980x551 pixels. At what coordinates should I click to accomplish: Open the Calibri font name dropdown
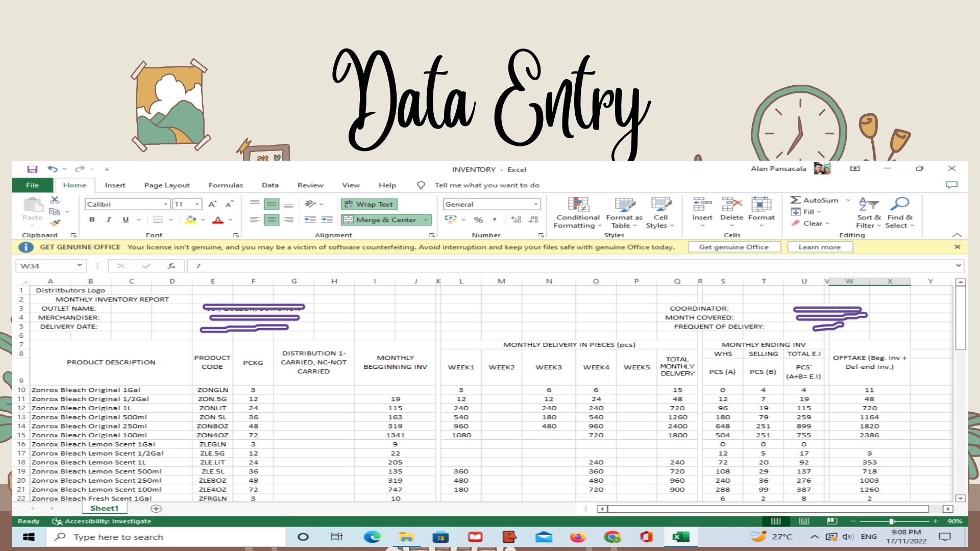point(165,205)
